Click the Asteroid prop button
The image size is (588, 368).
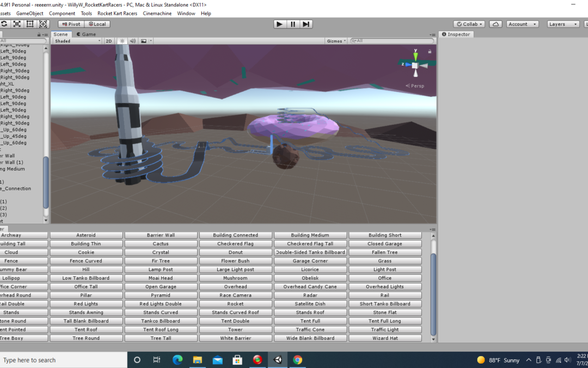pos(86,235)
